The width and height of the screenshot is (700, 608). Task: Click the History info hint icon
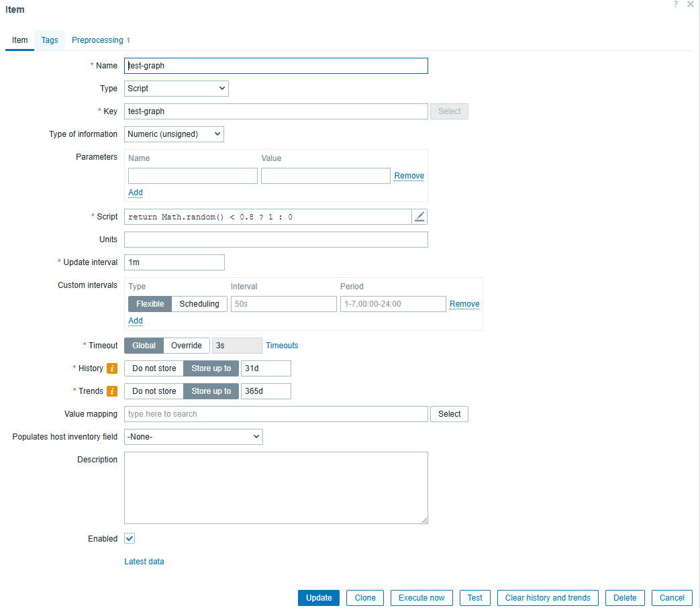[x=112, y=368]
